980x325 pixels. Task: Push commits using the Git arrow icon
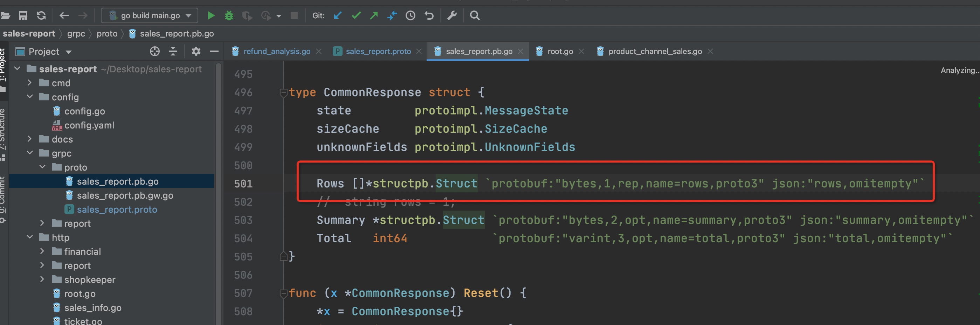tap(374, 16)
